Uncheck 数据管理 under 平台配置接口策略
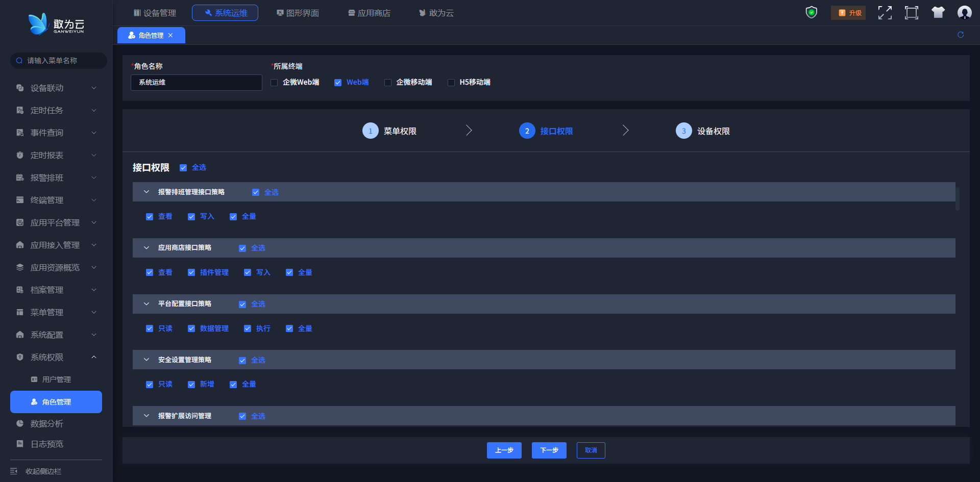 pyautogui.click(x=191, y=328)
